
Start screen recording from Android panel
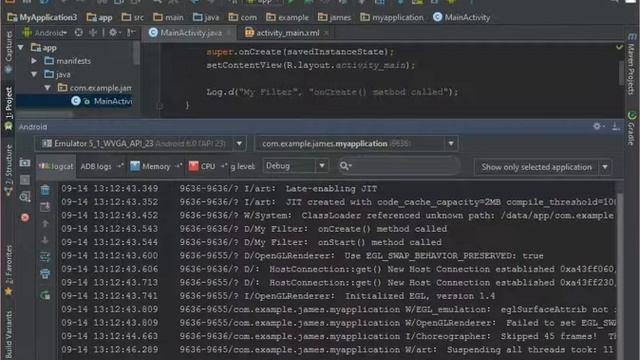click(x=25, y=180)
